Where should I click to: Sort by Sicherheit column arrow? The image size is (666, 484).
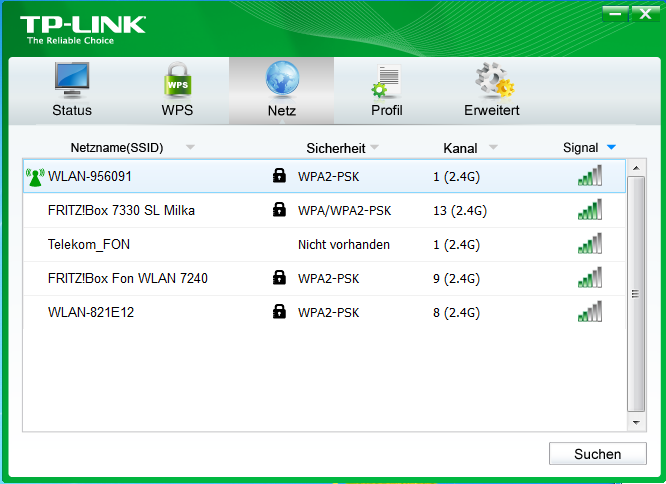374,147
